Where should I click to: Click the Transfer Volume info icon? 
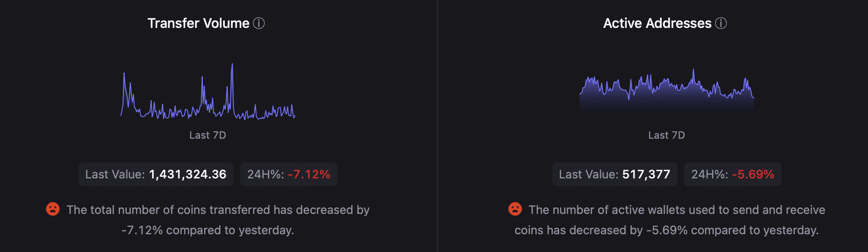(x=259, y=23)
